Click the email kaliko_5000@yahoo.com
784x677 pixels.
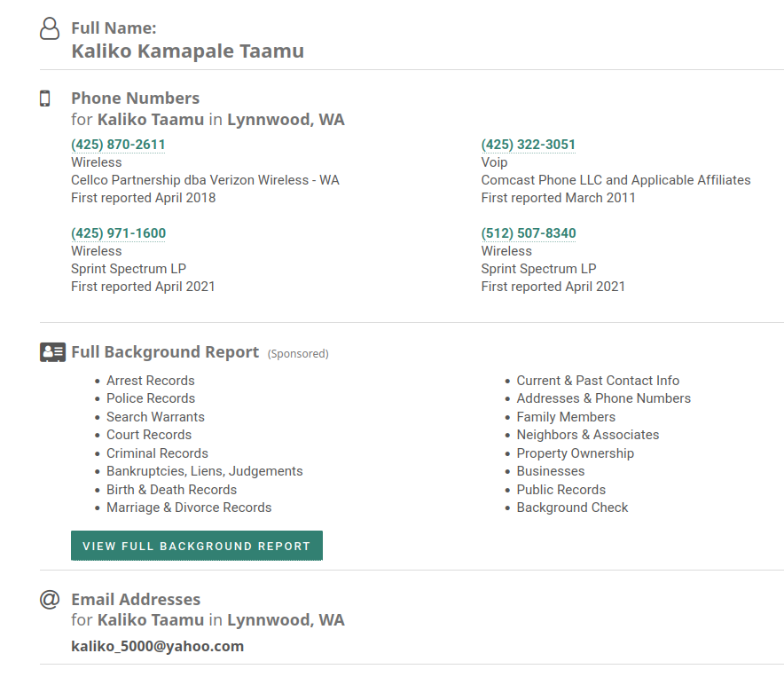click(157, 646)
